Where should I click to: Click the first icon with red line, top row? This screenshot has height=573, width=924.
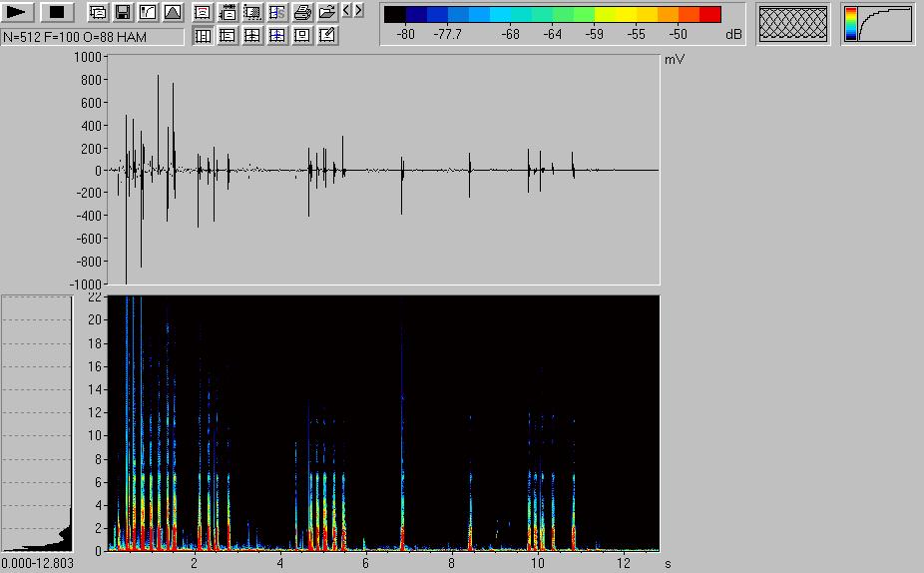coord(203,13)
